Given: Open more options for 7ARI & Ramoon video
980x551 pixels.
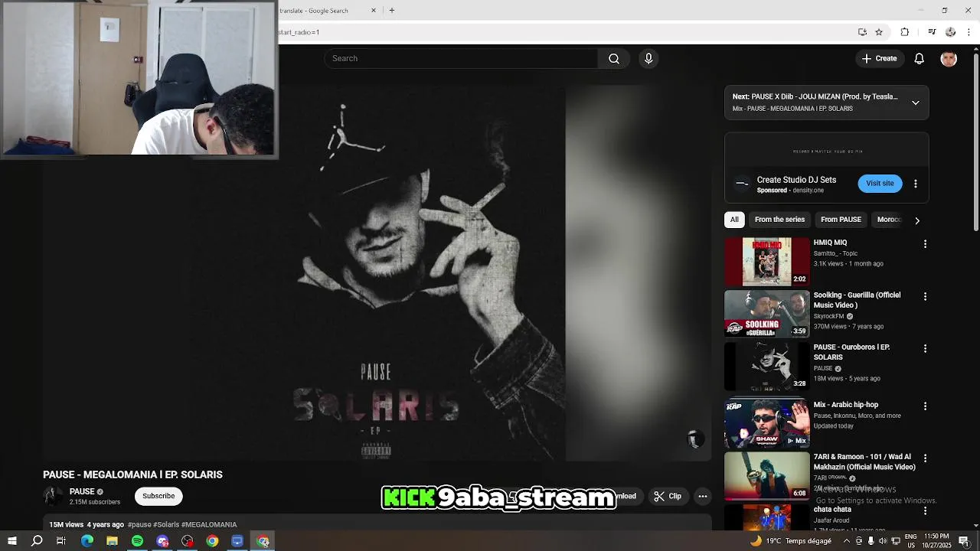Looking at the screenshot, I should (925, 458).
